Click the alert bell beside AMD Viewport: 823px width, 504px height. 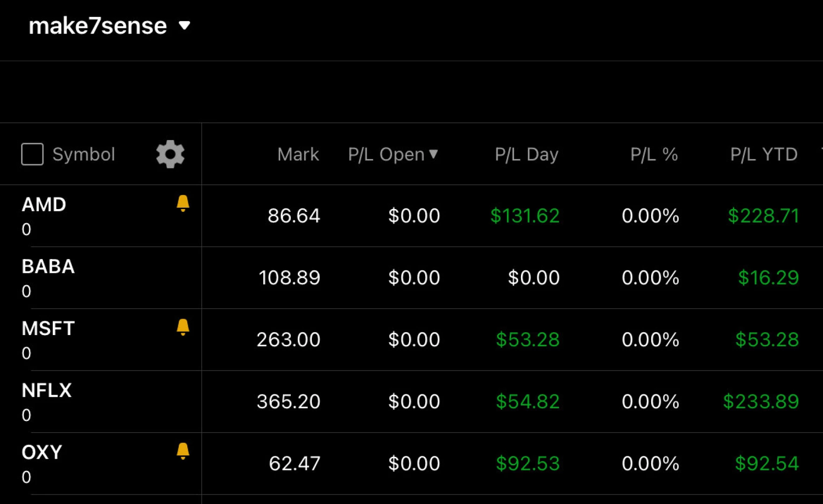coord(183,203)
